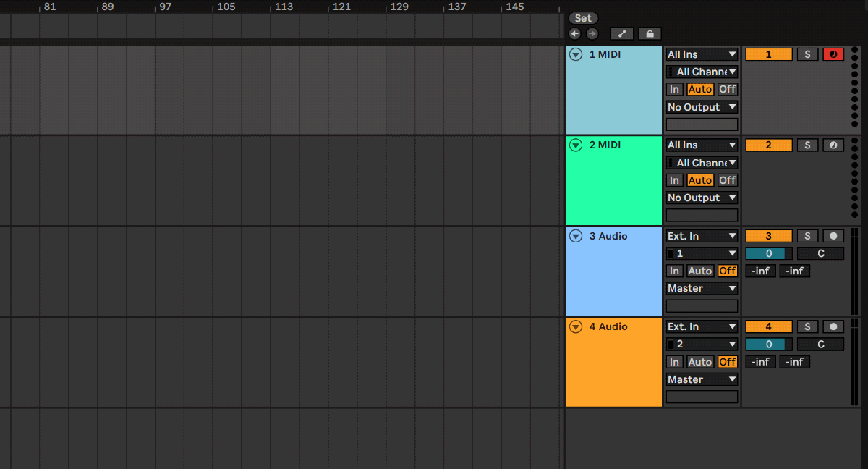Toggle the automation follow icon beside Set
868x469 pixels.
tap(621, 34)
